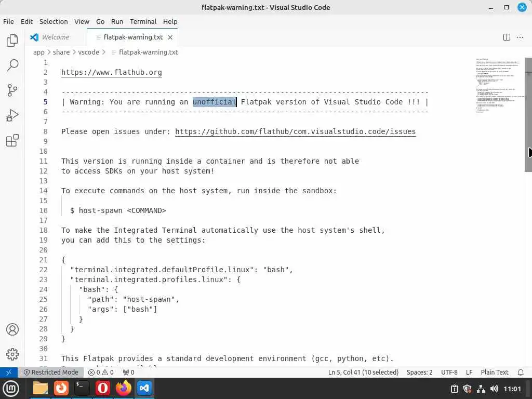The width and height of the screenshot is (532, 399).
Task: Open the Go menu
Action: (x=100, y=21)
